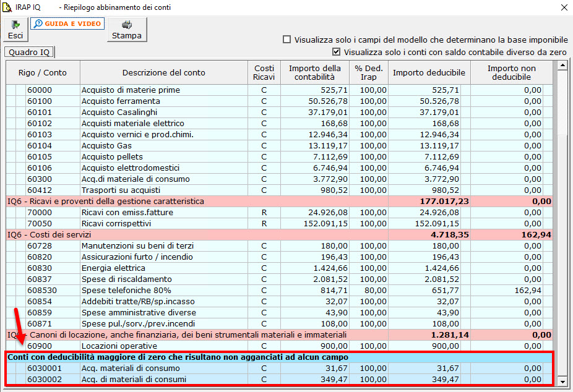Click the Importo della contabilità header
Viewport: 573px width, 392px height.
coord(315,72)
